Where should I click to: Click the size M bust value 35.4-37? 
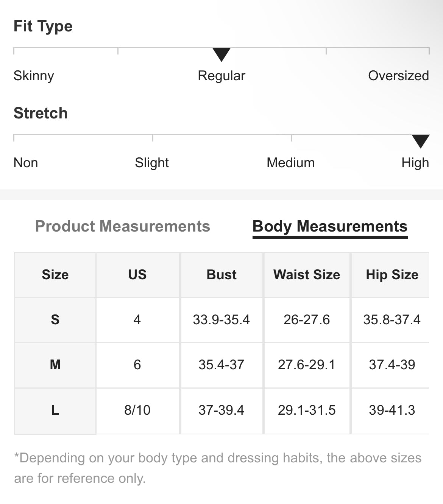[221, 365]
